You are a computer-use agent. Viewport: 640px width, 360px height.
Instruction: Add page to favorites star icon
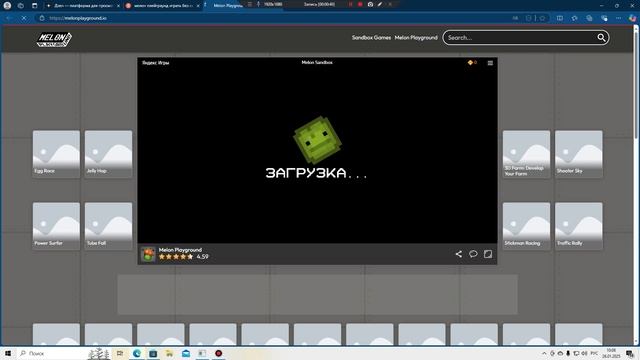pyautogui.click(x=542, y=18)
